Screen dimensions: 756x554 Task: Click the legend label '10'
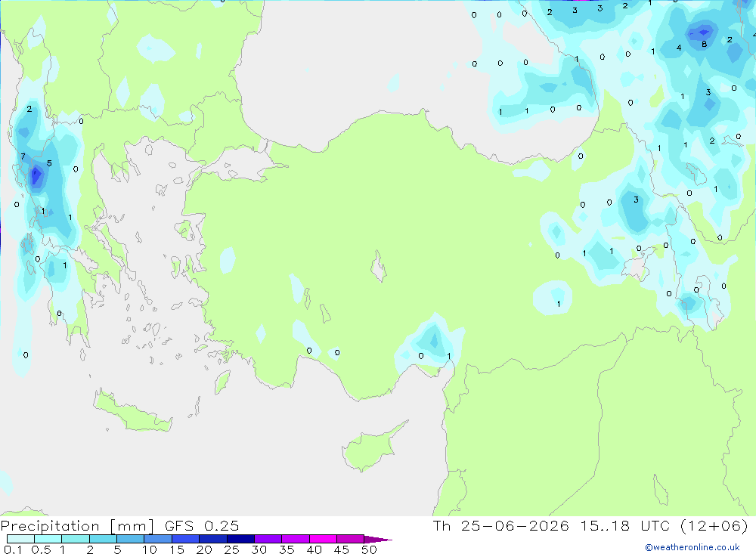coord(149,549)
